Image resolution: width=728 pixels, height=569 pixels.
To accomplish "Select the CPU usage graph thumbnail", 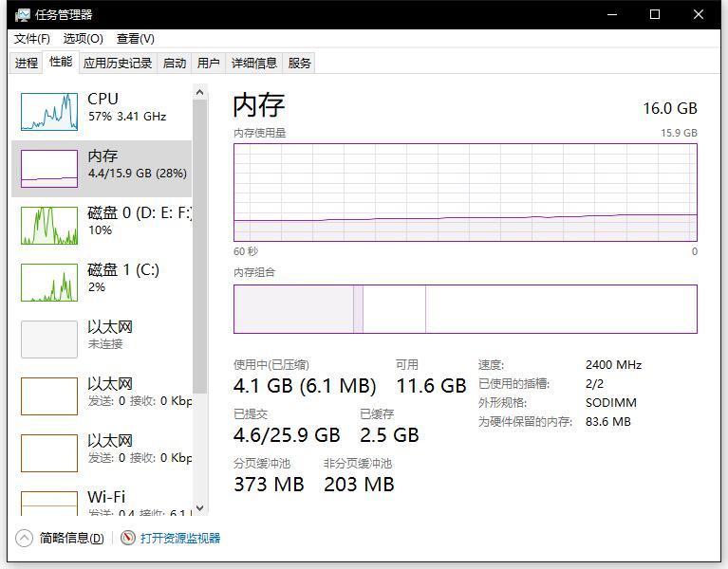I will 49,112.
